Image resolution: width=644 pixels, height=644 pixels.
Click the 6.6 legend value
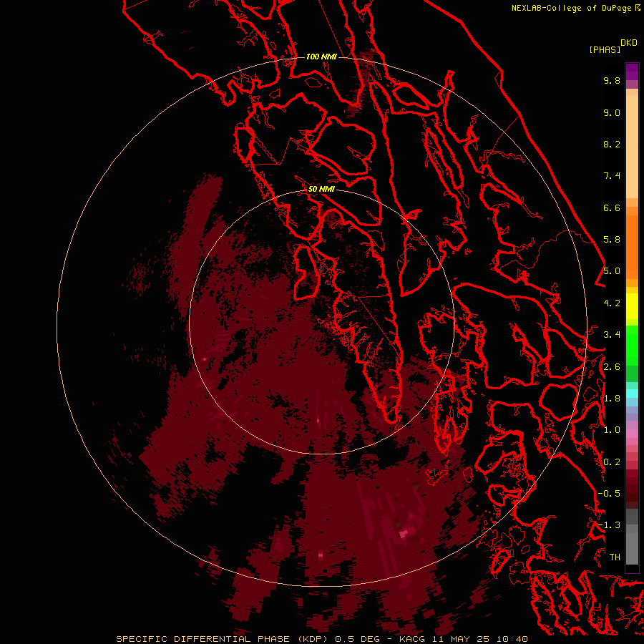point(612,208)
